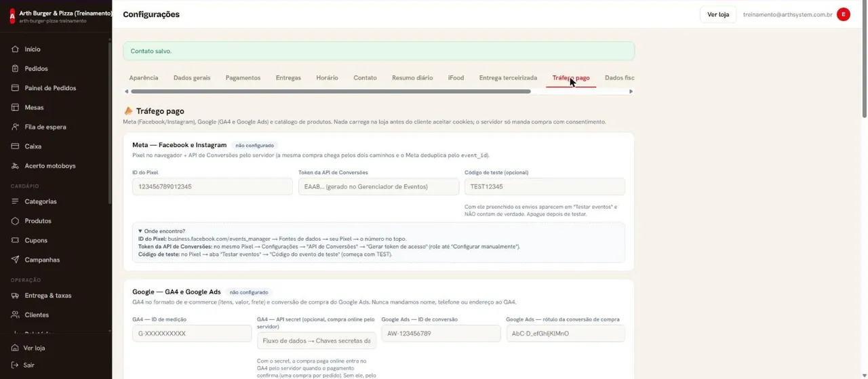Open the Dados fiscais tab
The image size is (868, 379).
pos(619,78)
